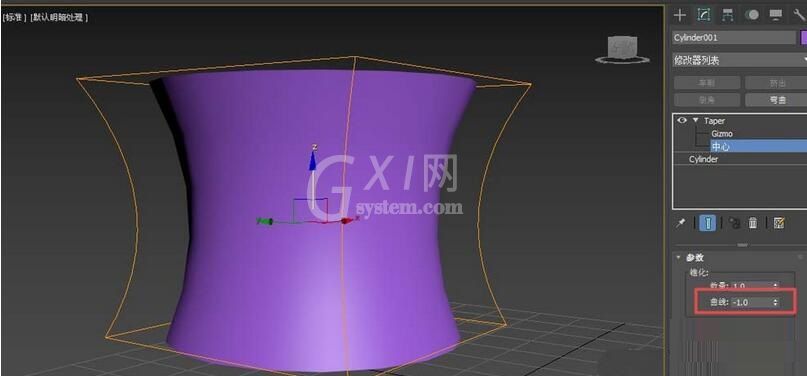Click the 数量 spinner arrows
Screen dimensions: 807x376
pyautogui.click(x=776, y=284)
